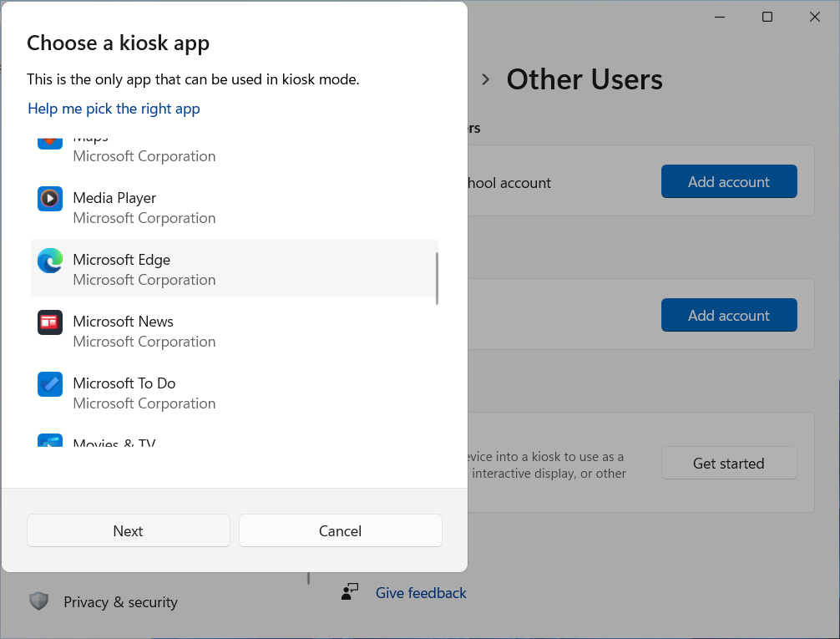Click the Privacy & security shield icon
840x639 pixels.
(x=38, y=601)
